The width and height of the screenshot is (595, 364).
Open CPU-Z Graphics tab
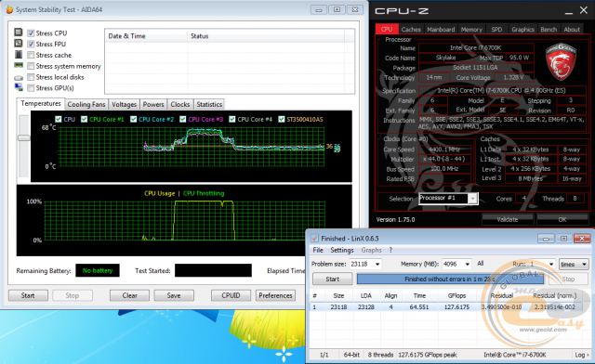tap(522, 29)
